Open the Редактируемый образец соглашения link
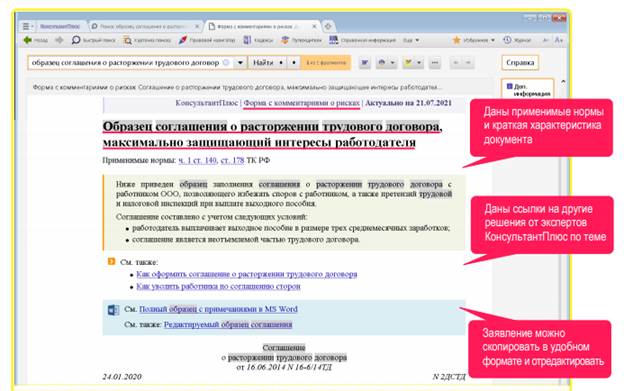This screenshot has width=624, height=391. pyautogui.click(x=228, y=325)
